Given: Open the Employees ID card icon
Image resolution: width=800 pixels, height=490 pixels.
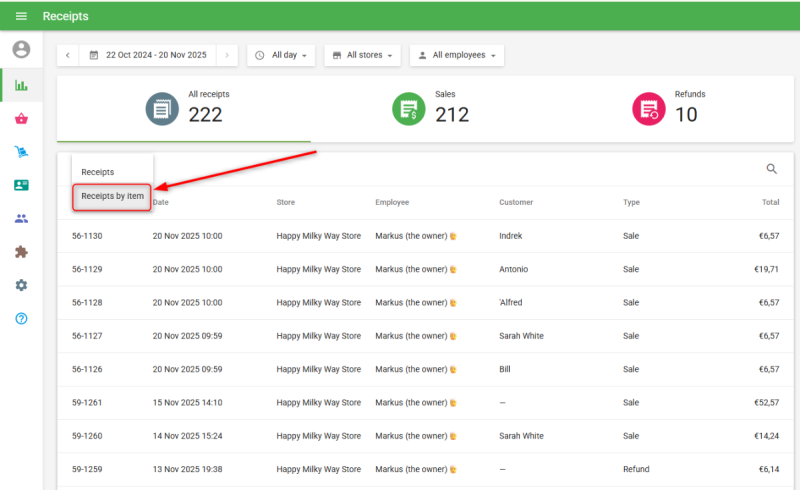Looking at the screenshot, I should tap(21, 185).
